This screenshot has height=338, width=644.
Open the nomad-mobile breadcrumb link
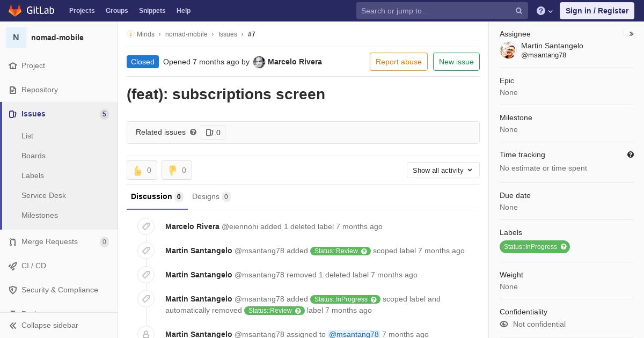[186, 34]
